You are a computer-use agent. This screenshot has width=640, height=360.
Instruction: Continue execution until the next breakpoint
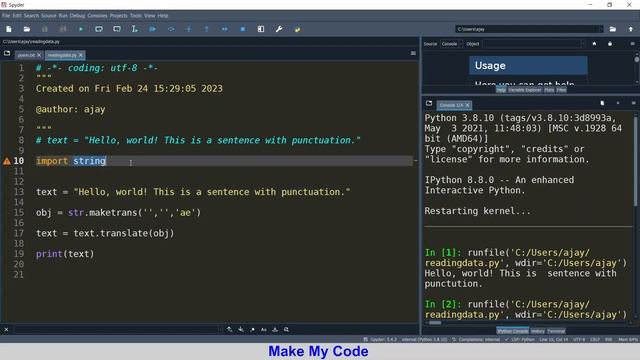click(x=224, y=29)
